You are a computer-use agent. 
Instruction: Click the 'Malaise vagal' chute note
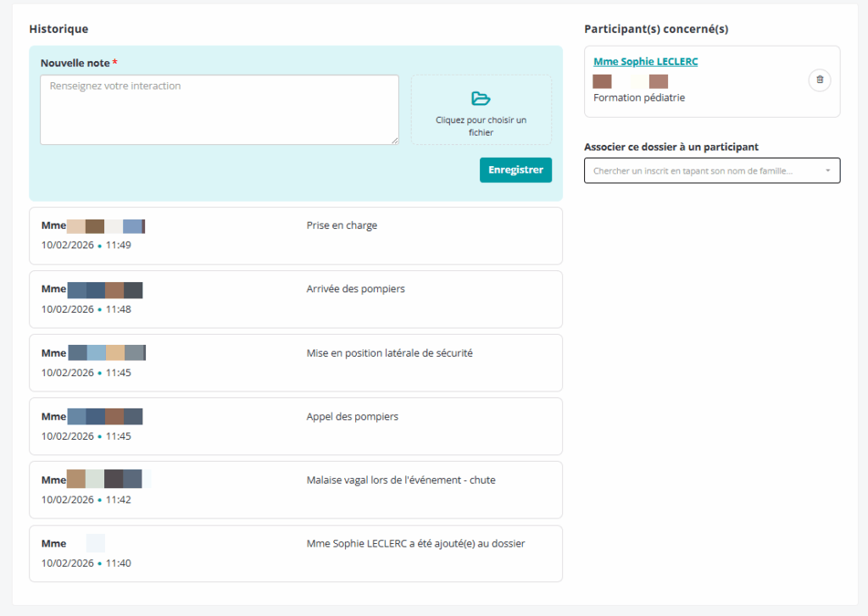pos(400,480)
